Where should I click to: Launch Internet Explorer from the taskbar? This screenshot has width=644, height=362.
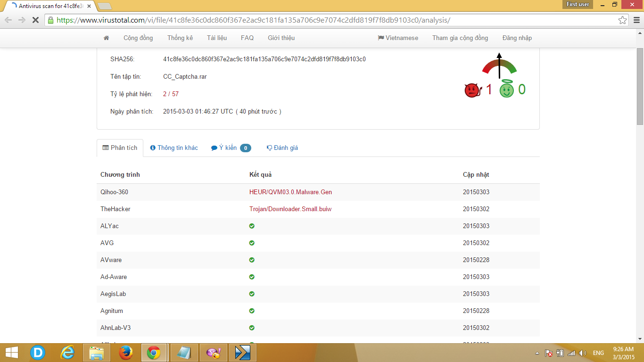coord(67,353)
